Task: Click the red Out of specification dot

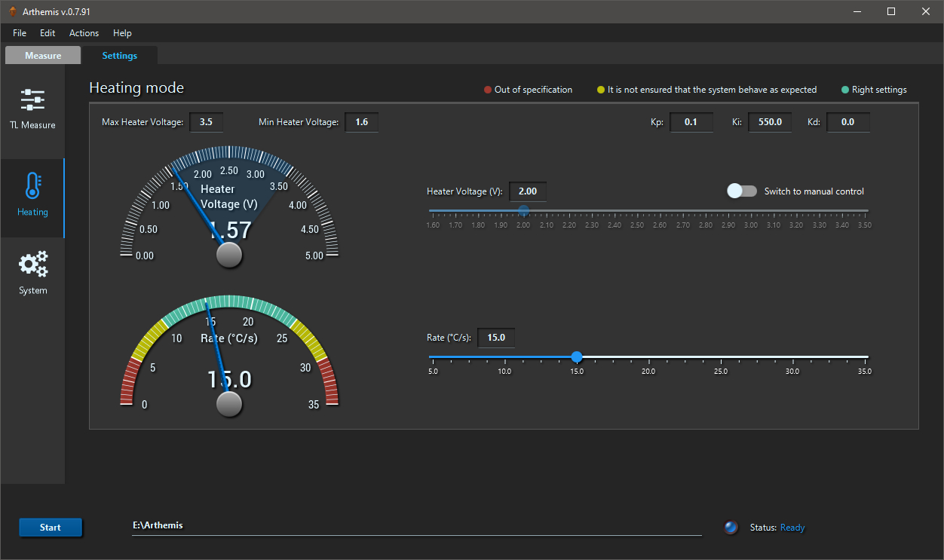Action: tap(488, 90)
